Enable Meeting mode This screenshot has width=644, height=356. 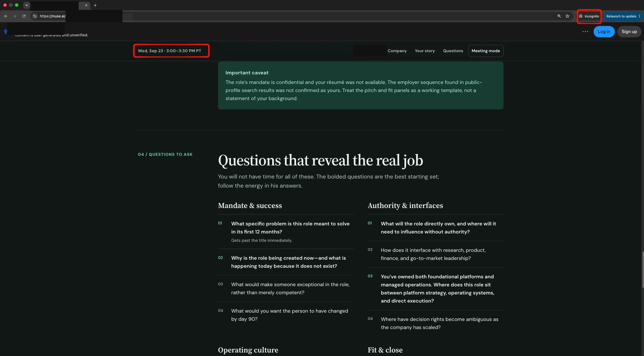click(486, 51)
